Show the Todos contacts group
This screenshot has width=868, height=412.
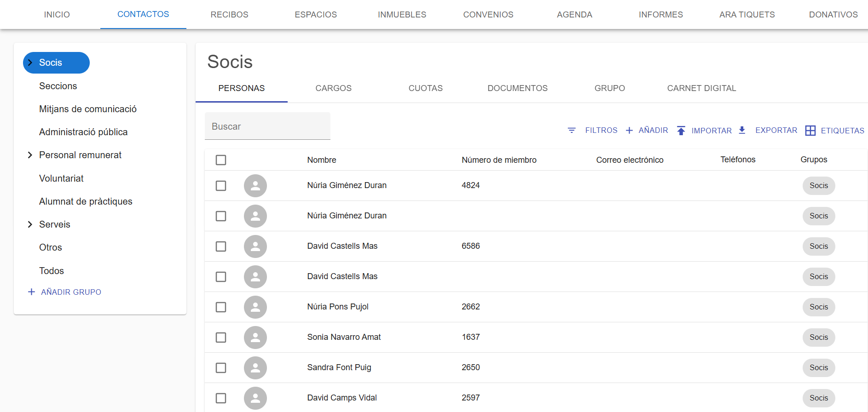pos(52,271)
